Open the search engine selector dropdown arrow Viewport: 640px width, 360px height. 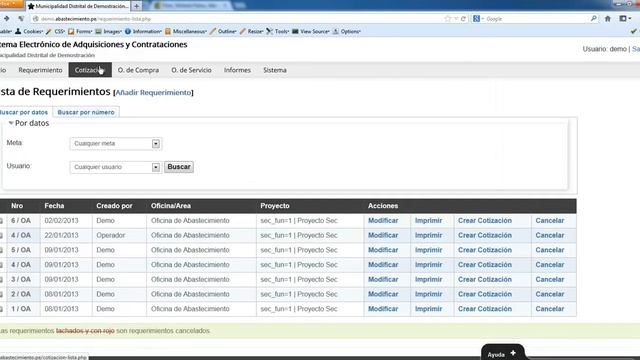coord(482,19)
